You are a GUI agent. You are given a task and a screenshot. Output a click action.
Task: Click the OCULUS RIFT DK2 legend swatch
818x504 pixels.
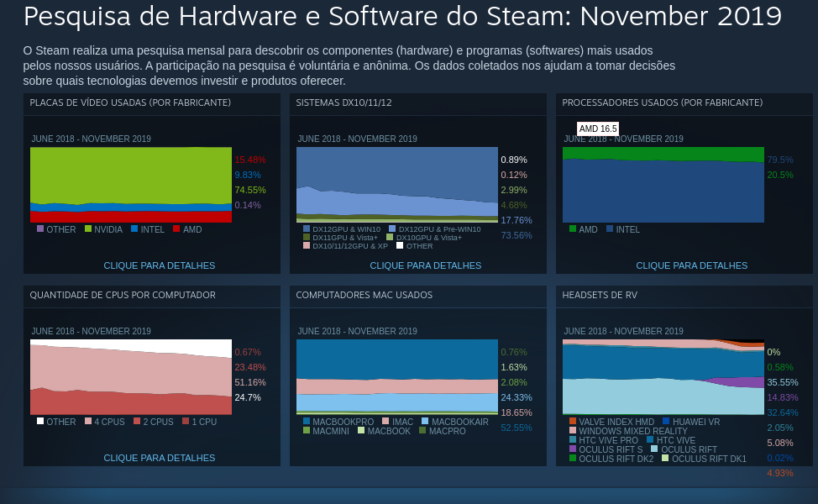coord(572,458)
